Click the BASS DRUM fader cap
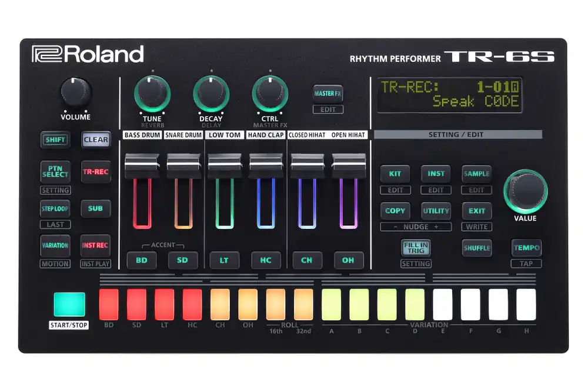Viewport: 588px width, 392px height. coord(142,165)
